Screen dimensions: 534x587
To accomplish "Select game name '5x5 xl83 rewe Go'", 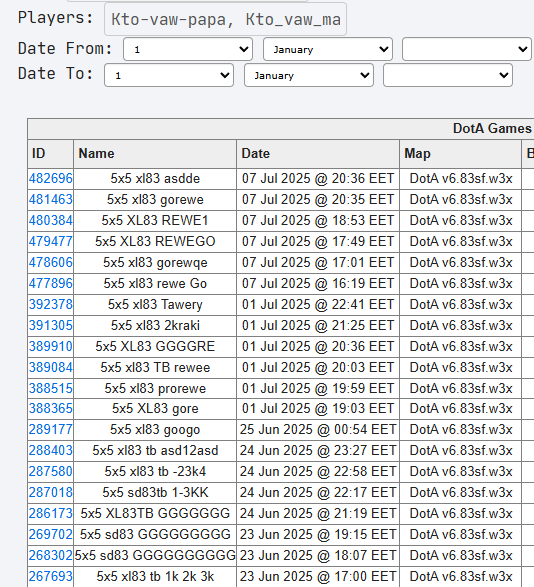I will [155, 283].
